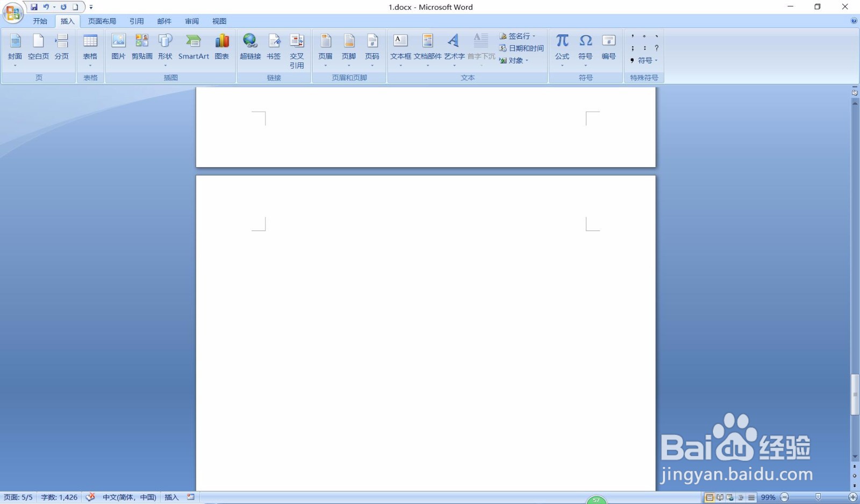Zoom out with minus button
This screenshot has height=504, width=860.
784,498
